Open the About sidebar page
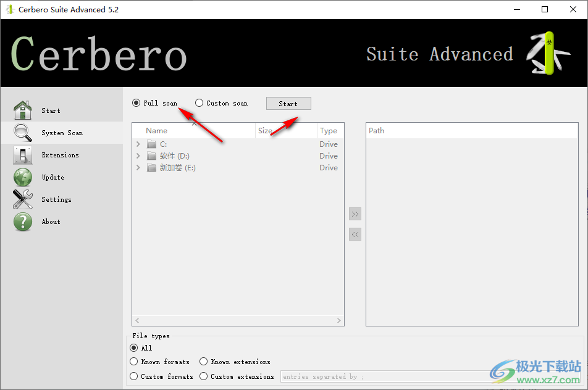 62,222
